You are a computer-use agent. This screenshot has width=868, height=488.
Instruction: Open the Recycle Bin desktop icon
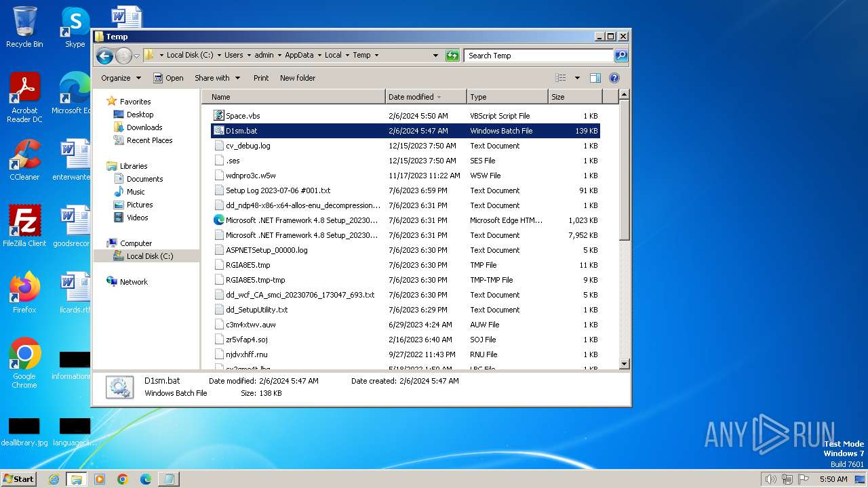tap(24, 27)
